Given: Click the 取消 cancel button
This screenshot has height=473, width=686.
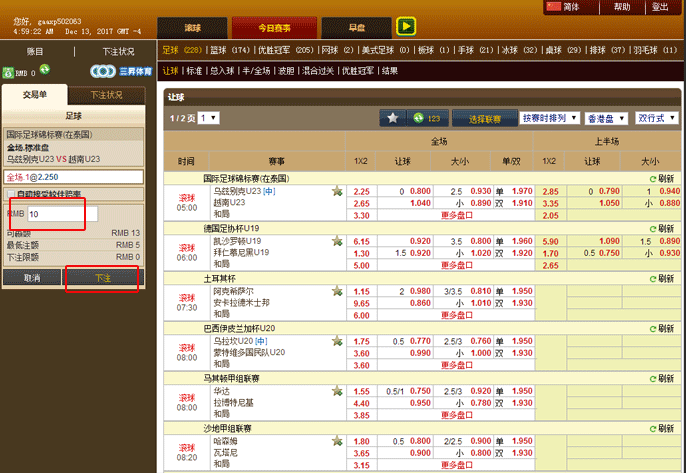Looking at the screenshot, I should click(32, 277).
